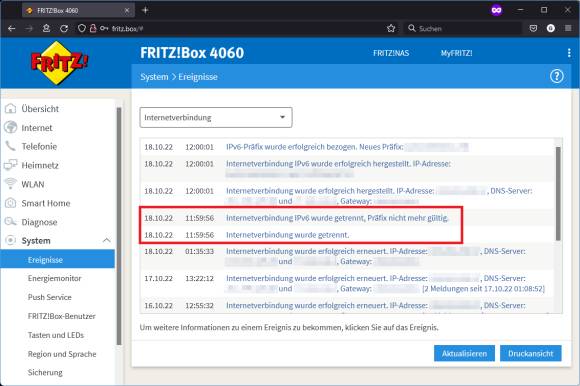Click the shield tracking protection icon
Viewport: 580px width, 386px height.
click(x=82, y=28)
